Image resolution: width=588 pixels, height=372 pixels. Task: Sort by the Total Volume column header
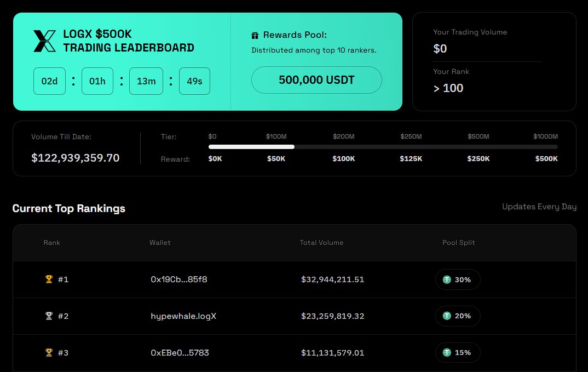(321, 243)
